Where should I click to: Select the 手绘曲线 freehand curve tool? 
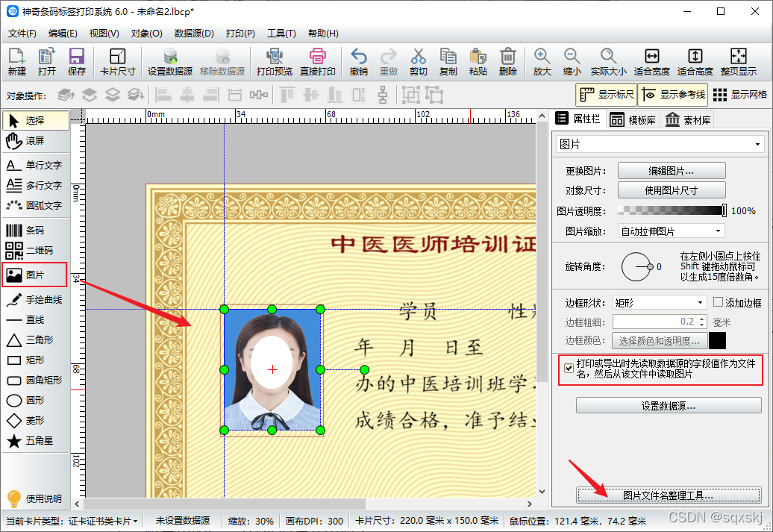click(x=36, y=299)
